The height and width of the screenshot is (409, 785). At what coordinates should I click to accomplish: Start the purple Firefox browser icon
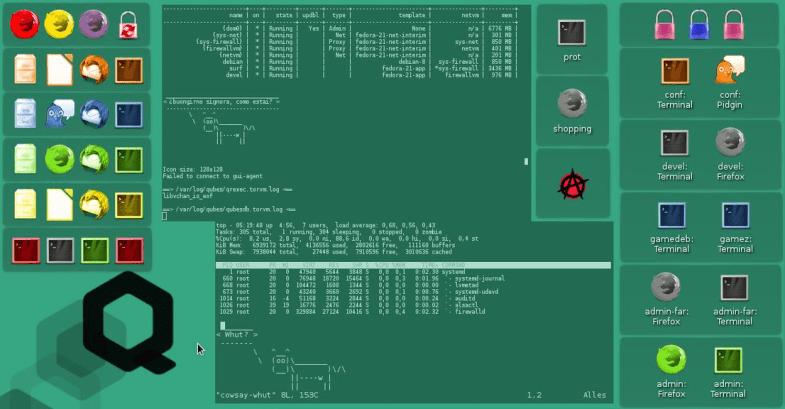(94, 24)
